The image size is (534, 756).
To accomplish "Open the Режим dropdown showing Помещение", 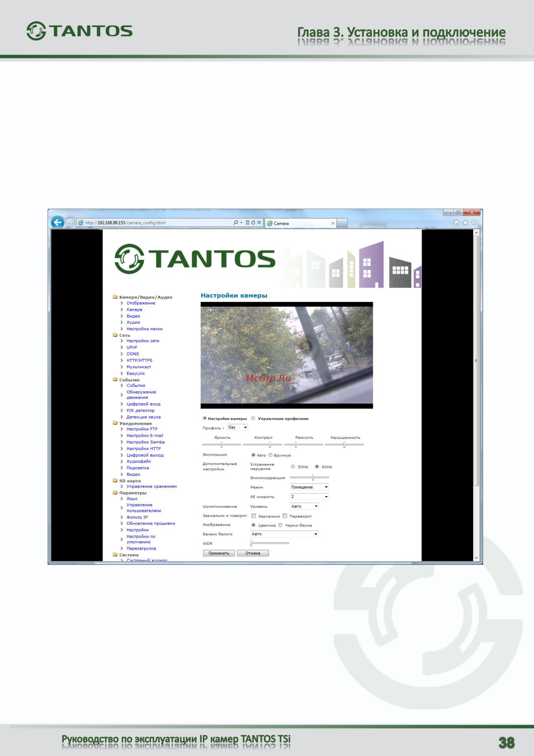I will [309, 487].
